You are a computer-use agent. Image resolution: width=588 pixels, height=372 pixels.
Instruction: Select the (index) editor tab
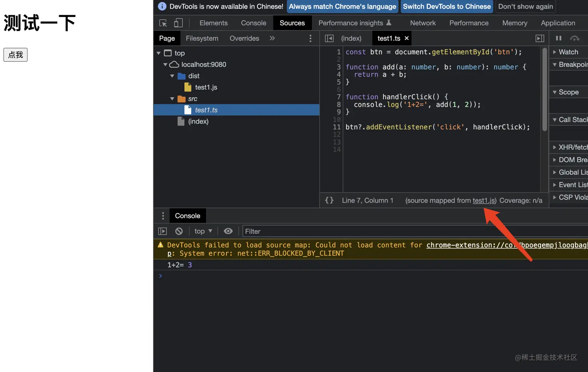pos(351,38)
